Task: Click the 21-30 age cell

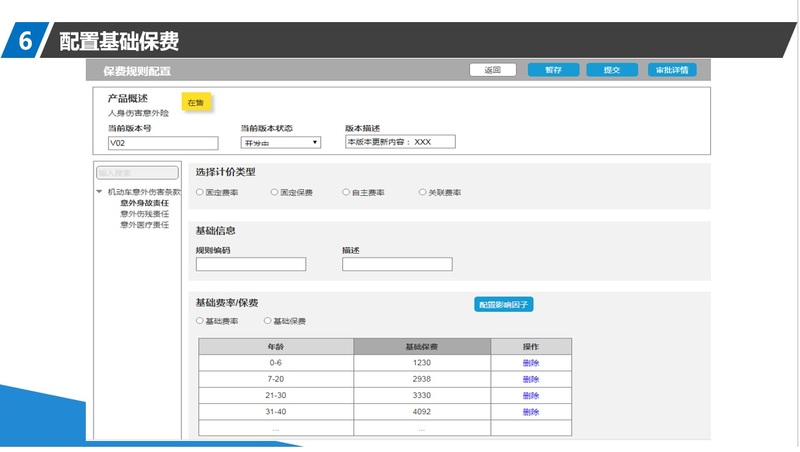Action: tap(276, 395)
